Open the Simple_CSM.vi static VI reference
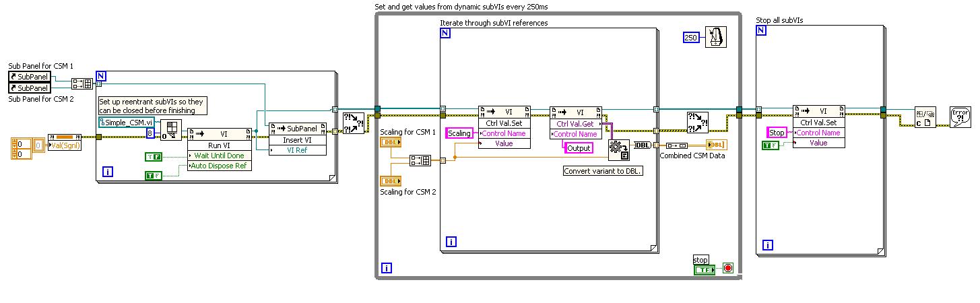 click(x=127, y=122)
